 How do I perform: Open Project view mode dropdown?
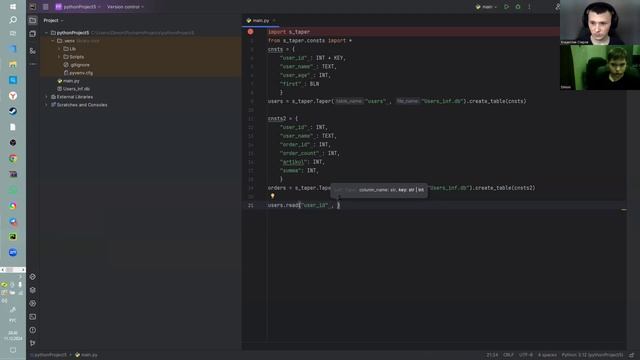(53, 20)
